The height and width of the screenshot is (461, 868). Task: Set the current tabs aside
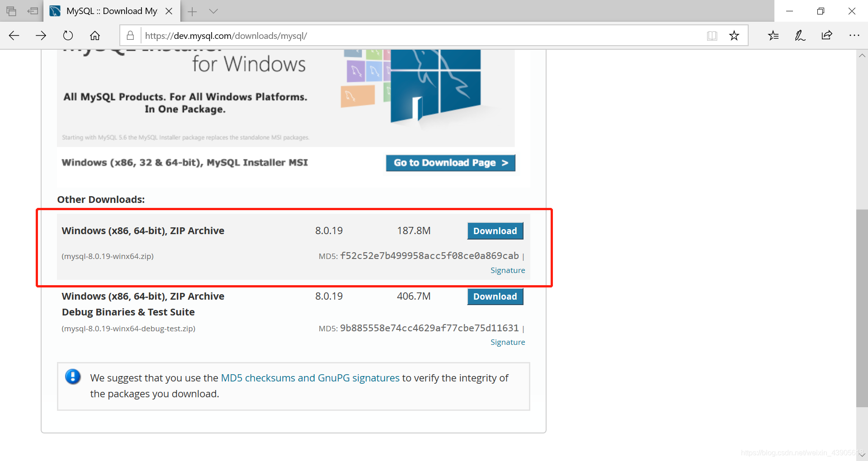33,11
